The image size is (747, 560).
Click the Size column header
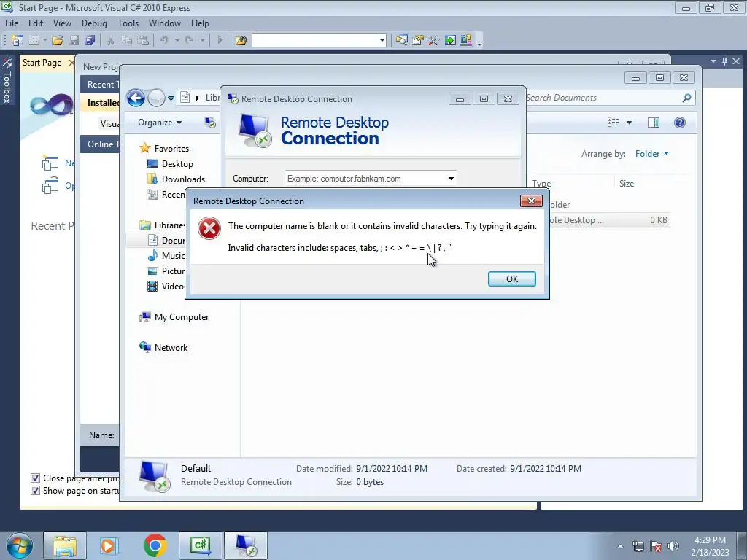[627, 183]
